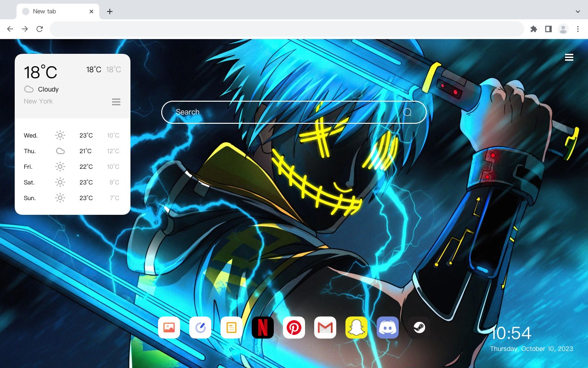Reload the current page
Viewport: 588px width, 368px height.
pyautogui.click(x=40, y=29)
